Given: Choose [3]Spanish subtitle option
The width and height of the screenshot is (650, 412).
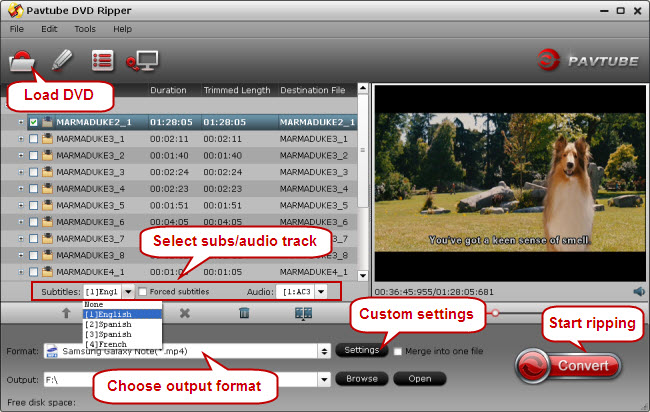Looking at the screenshot, I should click(122, 334).
